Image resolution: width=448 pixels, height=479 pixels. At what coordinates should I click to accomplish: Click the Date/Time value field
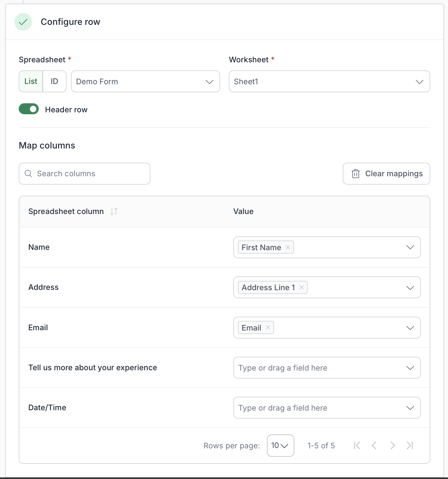point(327,408)
